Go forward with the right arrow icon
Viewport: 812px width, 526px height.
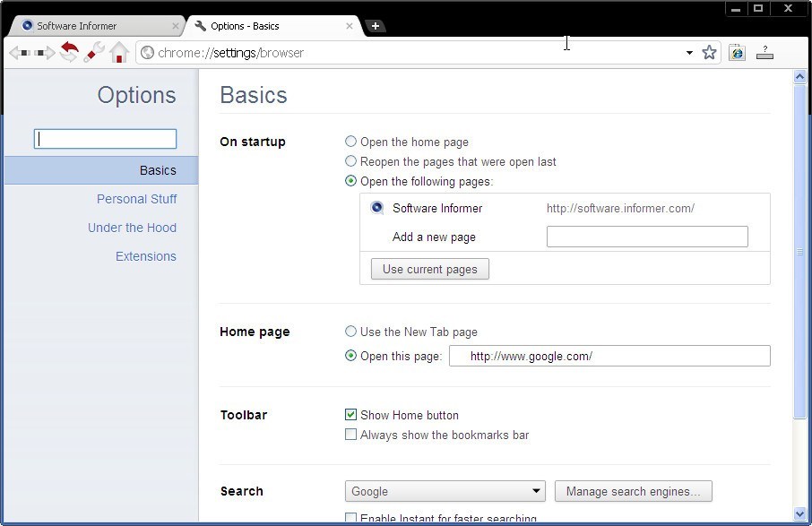pyautogui.click(x=45, y=52)
